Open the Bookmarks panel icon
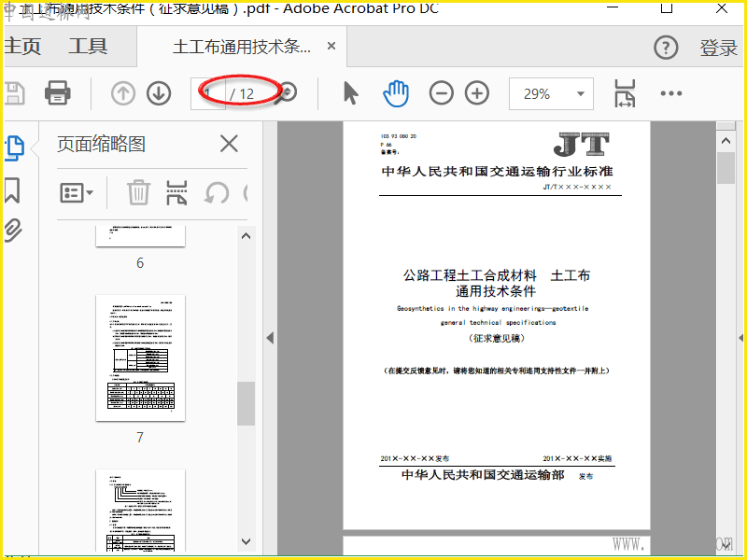The width and height of the screenshot is (747, 560). coord(13,190)
